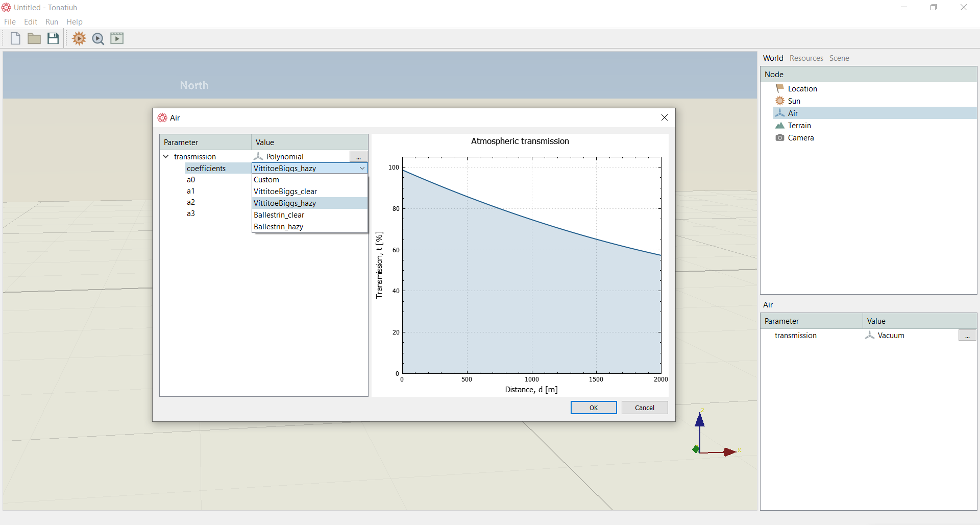Click the Tonatiuh app icon in the title bar
Image resolution: width=980 pixels, height=525 pixels.
(6, 7)
